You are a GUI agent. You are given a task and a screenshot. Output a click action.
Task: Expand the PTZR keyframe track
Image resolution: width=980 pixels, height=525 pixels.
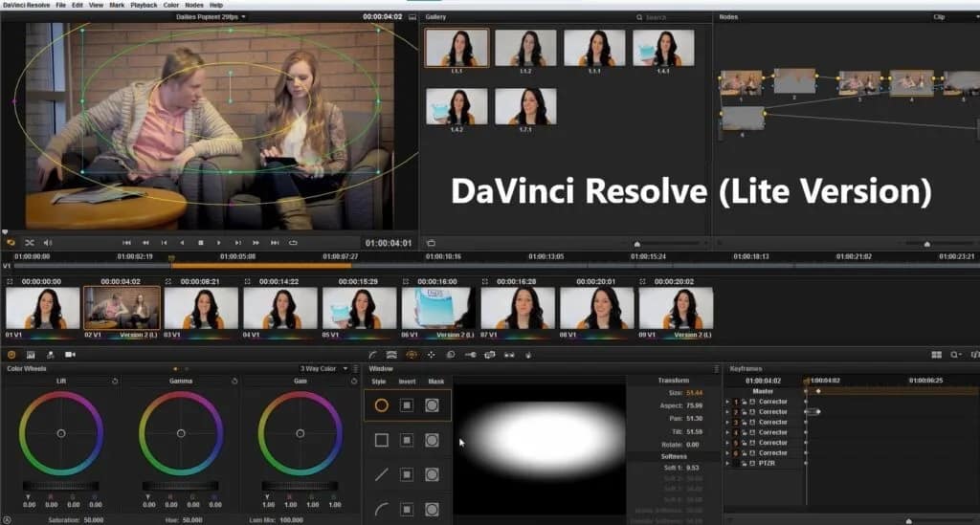pyautogui.click(x=727, y=463)
